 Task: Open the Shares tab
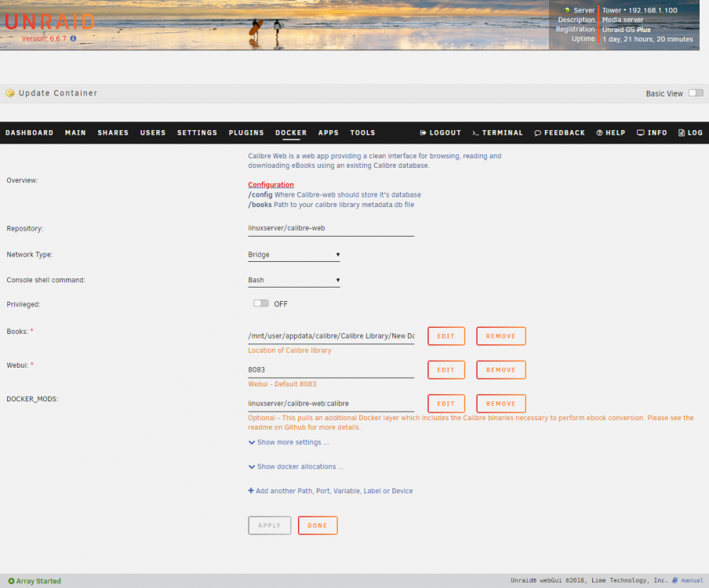[113, 132]
